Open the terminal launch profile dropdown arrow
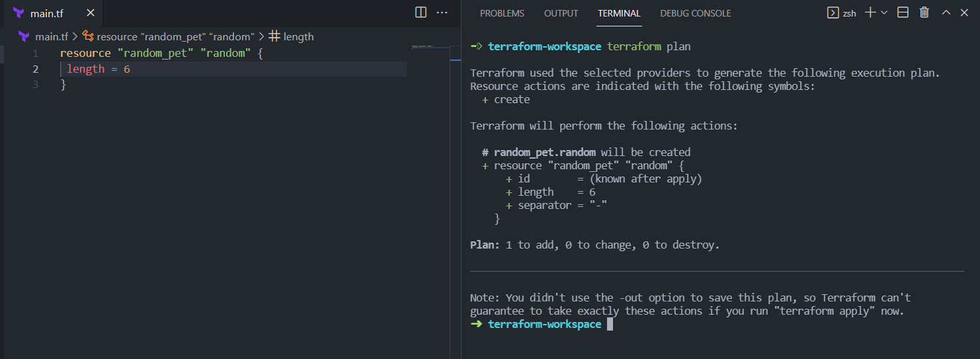 (x=884, y=13)
